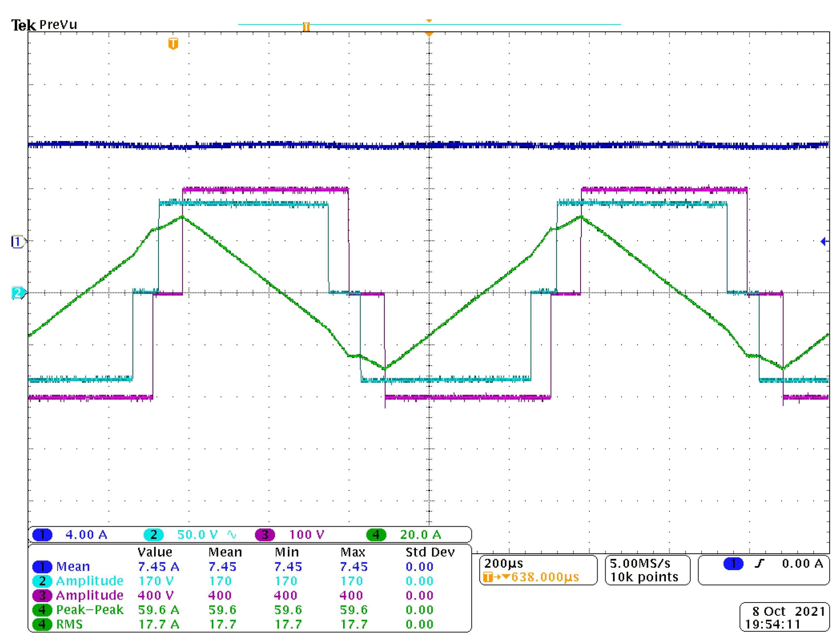Click the blue trigger level arrow
The image size is (840, 643).
824,241
